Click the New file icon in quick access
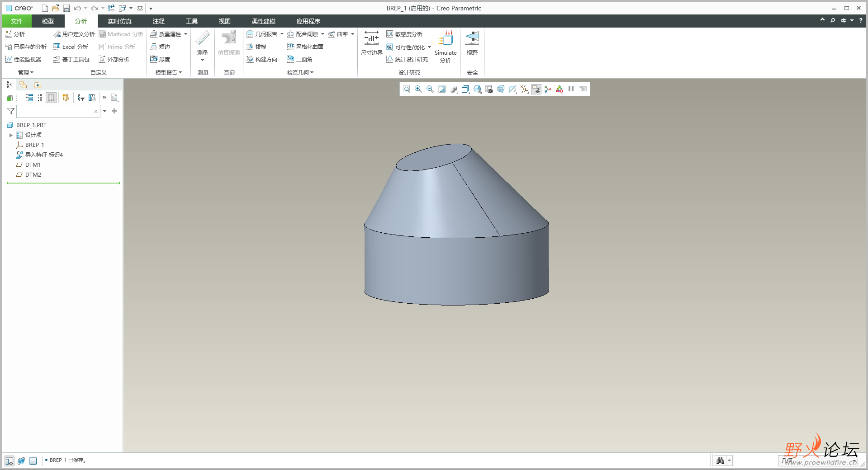The image size is (868, 470). coord(45,8)
